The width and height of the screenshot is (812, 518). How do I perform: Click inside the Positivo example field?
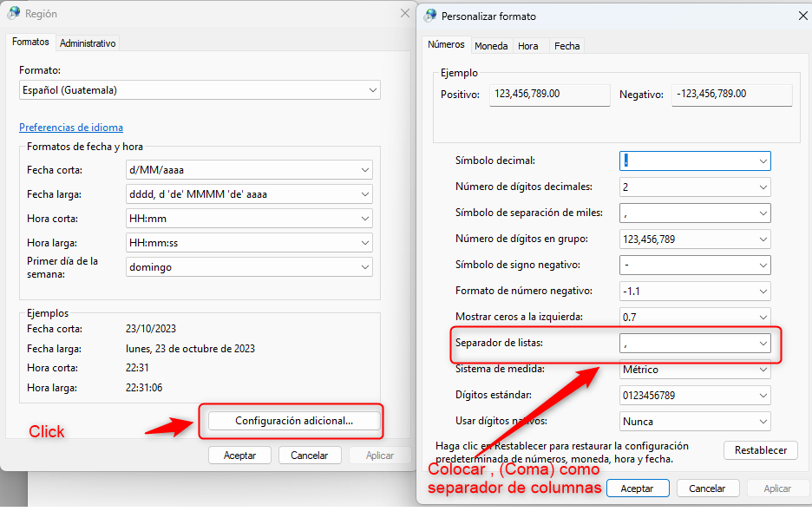tap(549, 95)
